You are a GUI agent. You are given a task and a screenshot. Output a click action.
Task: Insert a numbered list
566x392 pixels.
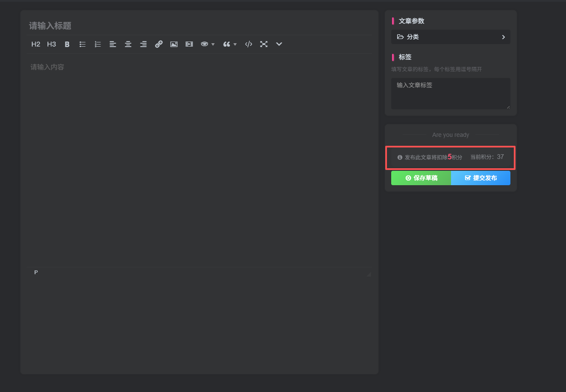tap(98, 44)
